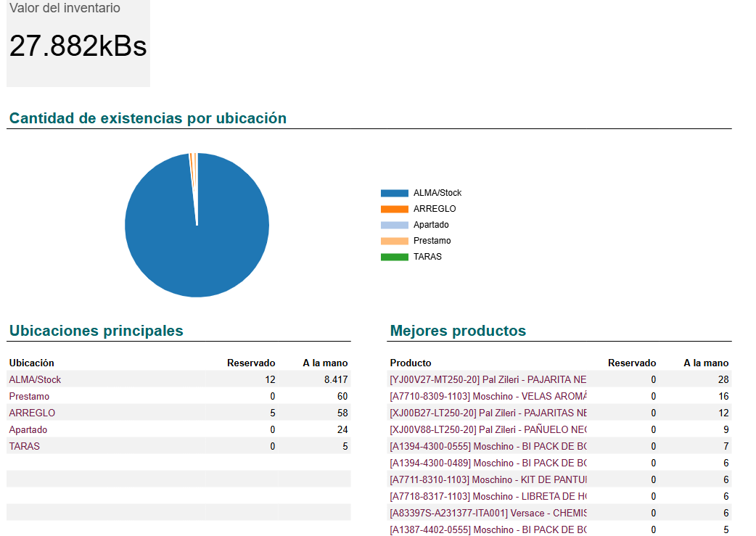Open product YJ00V27-MT250-20 Pal Zileri PAJARITA

coord(488,379)
